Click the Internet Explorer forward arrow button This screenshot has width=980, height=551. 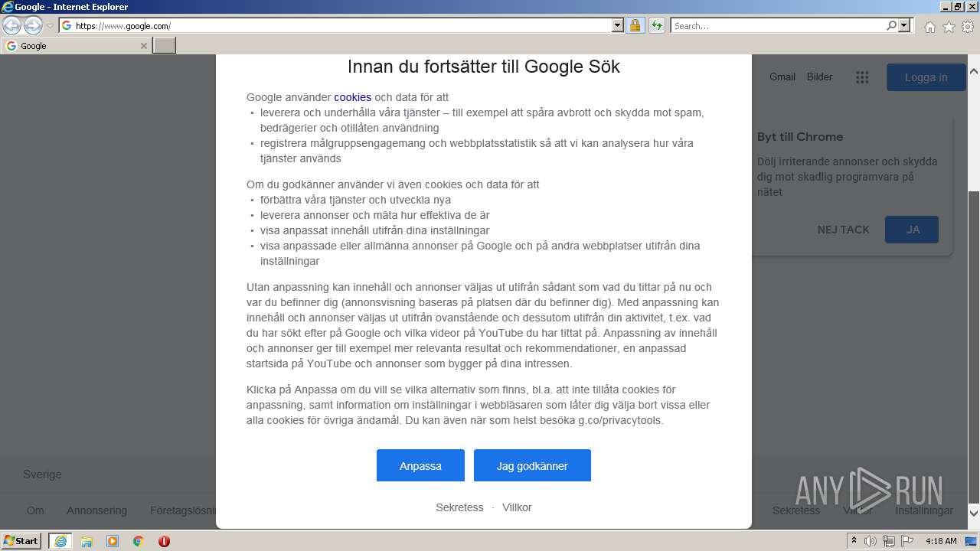(x=33, y=26)
